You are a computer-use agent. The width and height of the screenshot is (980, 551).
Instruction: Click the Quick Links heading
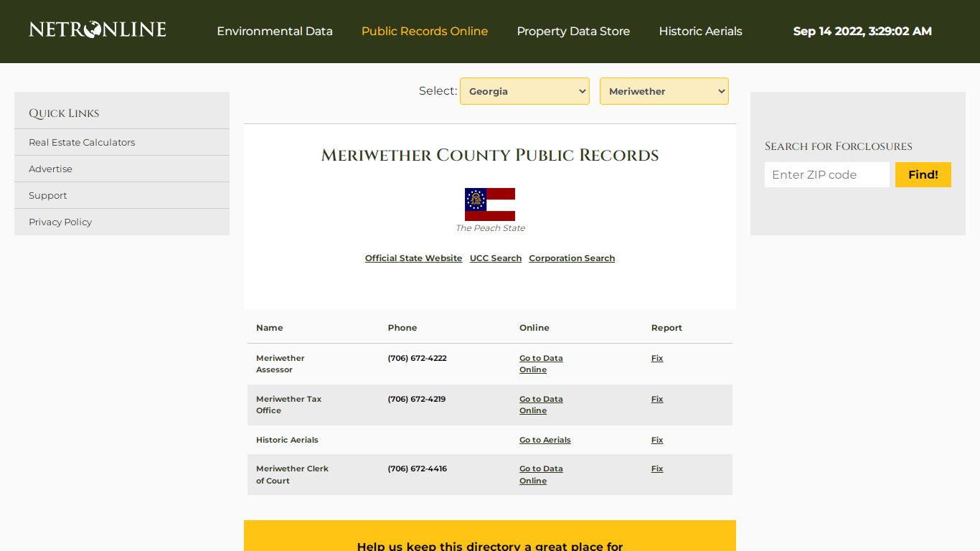[64, 113]
